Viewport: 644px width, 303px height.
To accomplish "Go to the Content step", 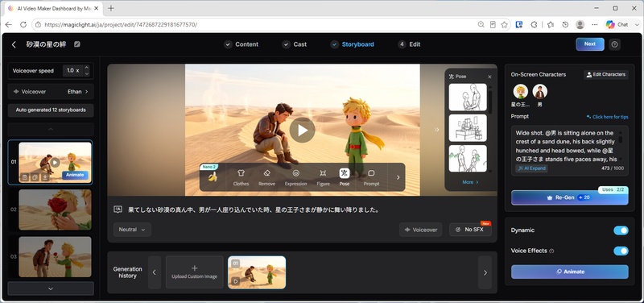I will 241,44.
